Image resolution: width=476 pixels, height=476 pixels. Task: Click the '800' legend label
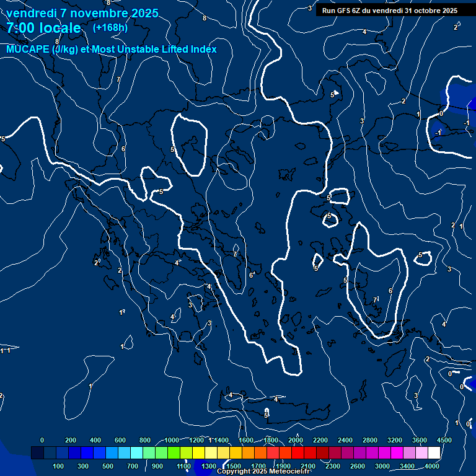point(145,440)
